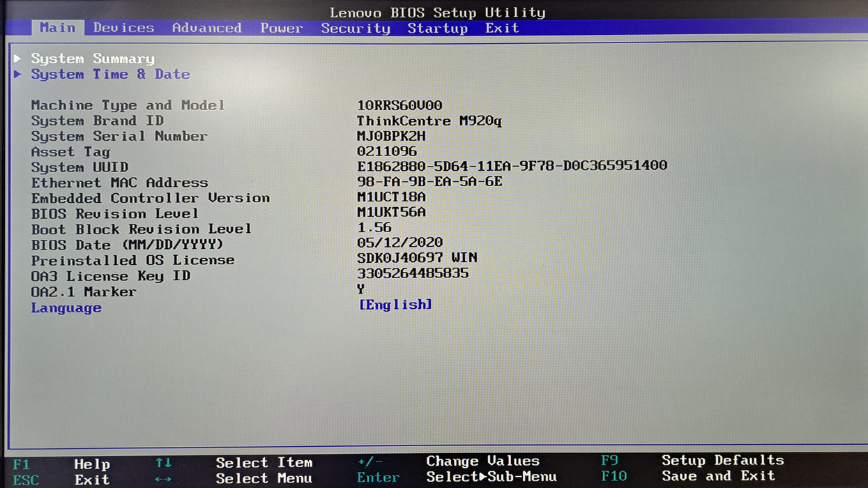Open System Time & Date submenu
The width and height of the screenshot is (868, 488).
110,74
